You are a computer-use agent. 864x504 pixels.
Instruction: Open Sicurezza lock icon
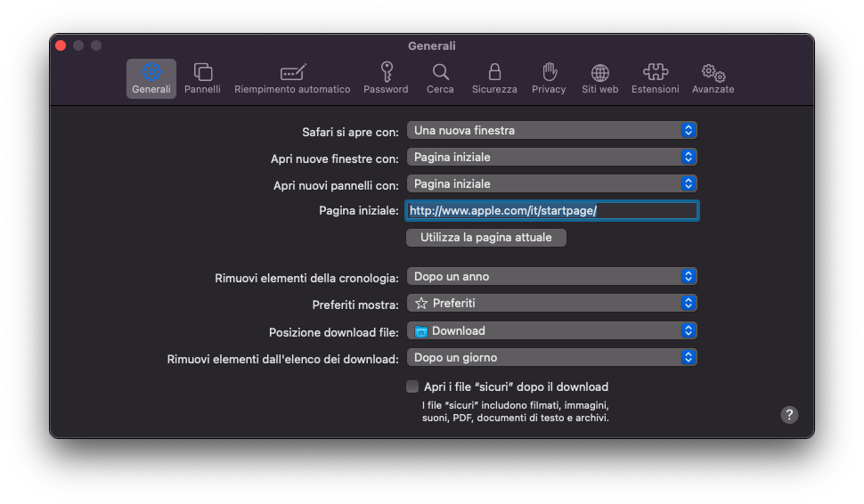494,73
